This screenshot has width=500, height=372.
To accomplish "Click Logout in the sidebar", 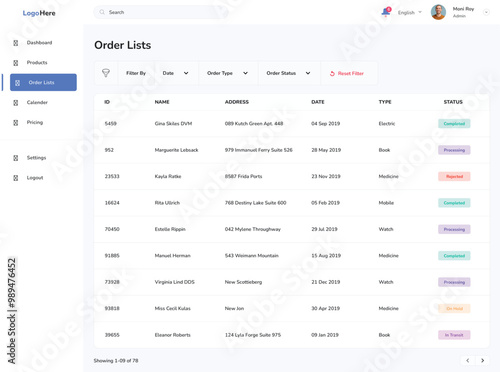I will 35,178.
